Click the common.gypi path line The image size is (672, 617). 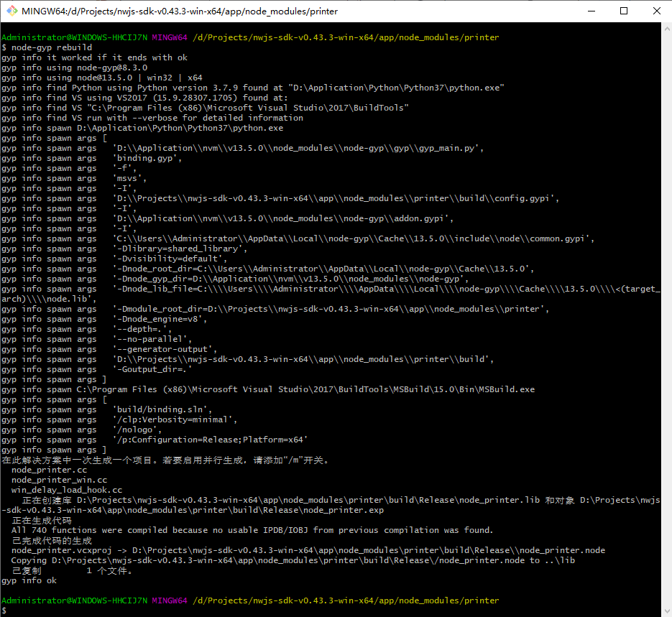pos(298,238)
